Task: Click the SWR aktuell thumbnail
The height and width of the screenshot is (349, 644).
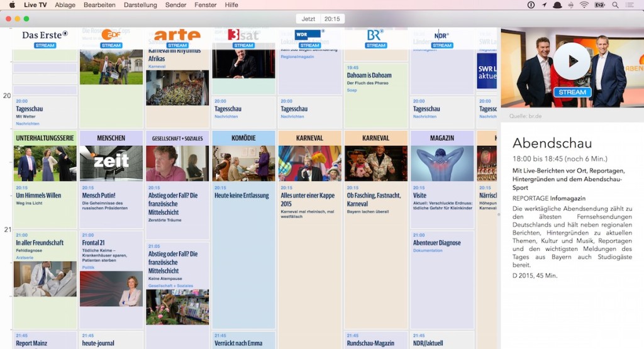Action: tap(487, 71)
